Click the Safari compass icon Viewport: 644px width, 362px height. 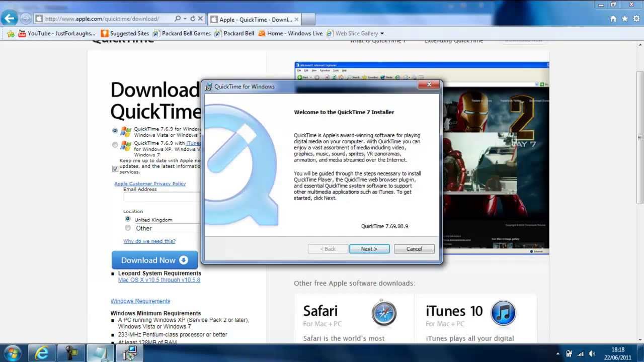pos(384,312)
